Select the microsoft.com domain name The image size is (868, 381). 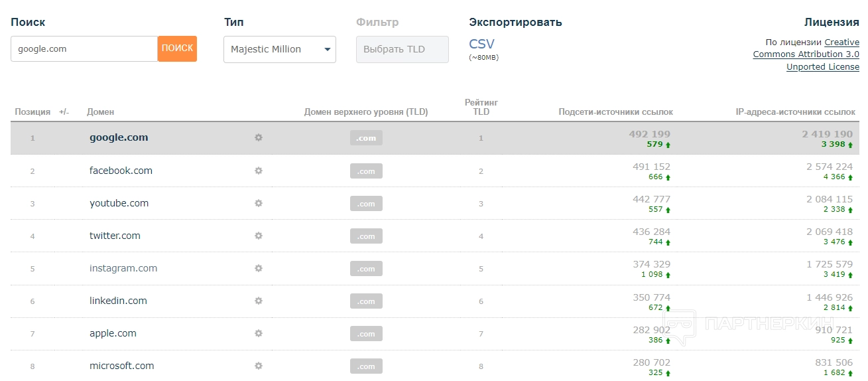pos(121,366)
